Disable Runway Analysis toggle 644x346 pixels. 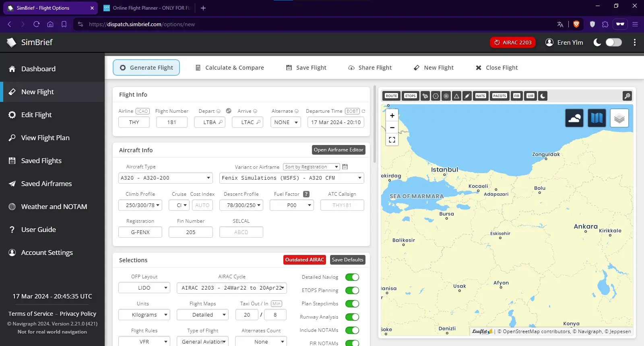pos(352,317)
